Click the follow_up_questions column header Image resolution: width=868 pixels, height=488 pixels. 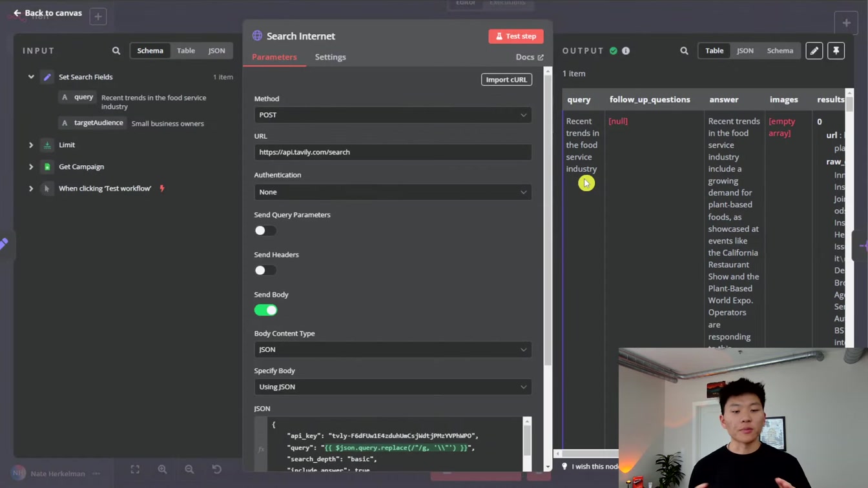(650, 99)
